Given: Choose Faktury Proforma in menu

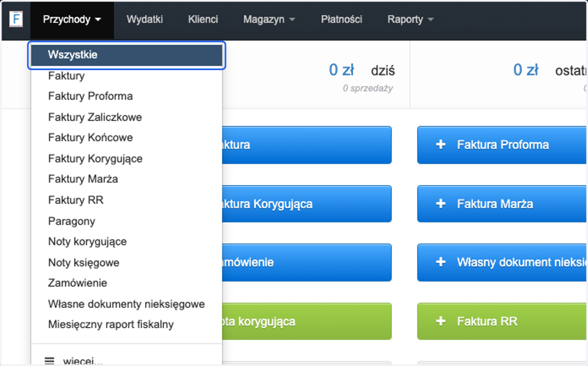Looking at the screenshot, I should [x=126, y=96].
